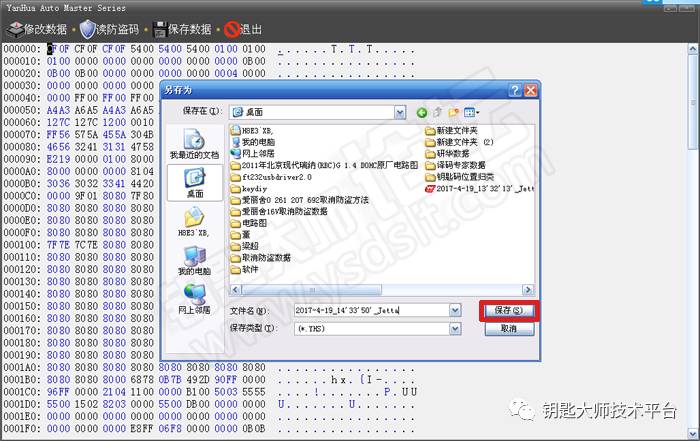Go back using green arrow icon
The width and height of the screenshot is (700, 441).
coord(420,112)
